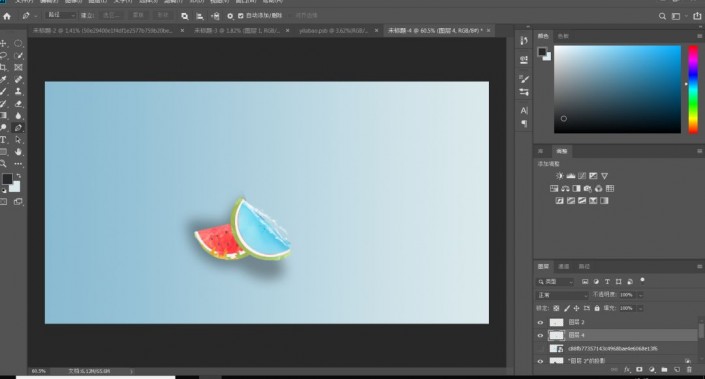Open the 路径 mode dropdown in options bar
Viewport: 705px width, 379px height.
click(x=60, y=15)
